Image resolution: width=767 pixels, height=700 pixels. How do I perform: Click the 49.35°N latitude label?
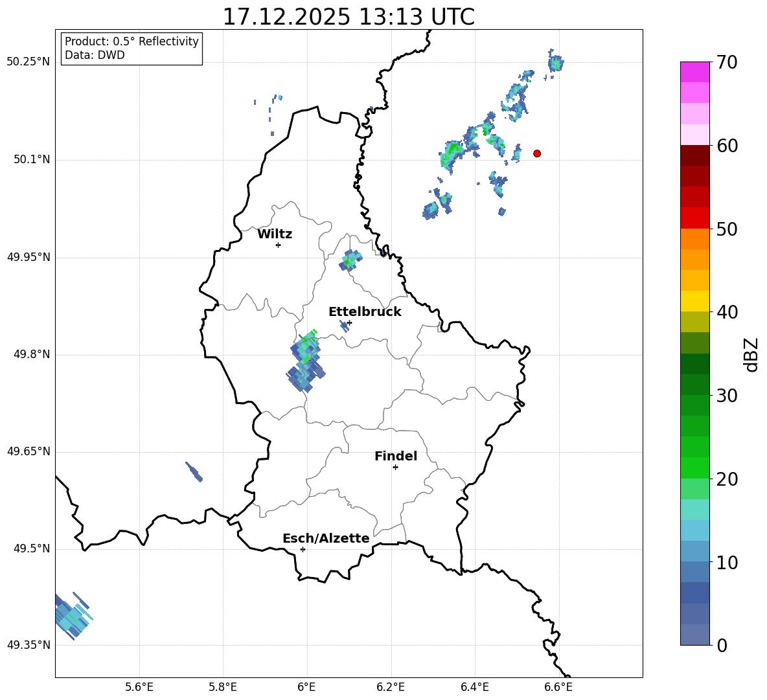pos(29,645)
